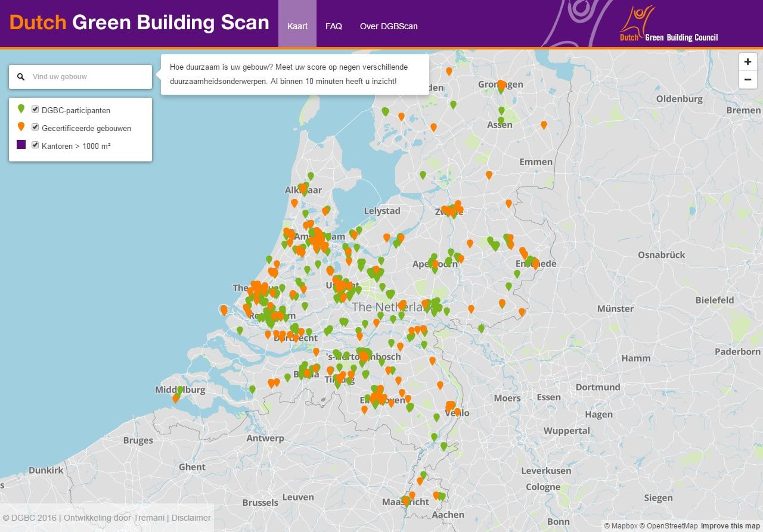
Task: Go to Over DGBScan in the navigation
Action: (388, 26)
